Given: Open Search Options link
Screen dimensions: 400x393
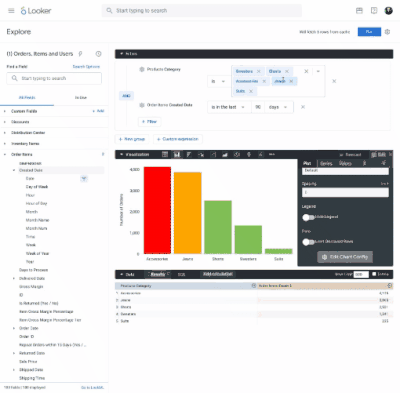Looking at the screenshot, I should (x=86, y=67).
